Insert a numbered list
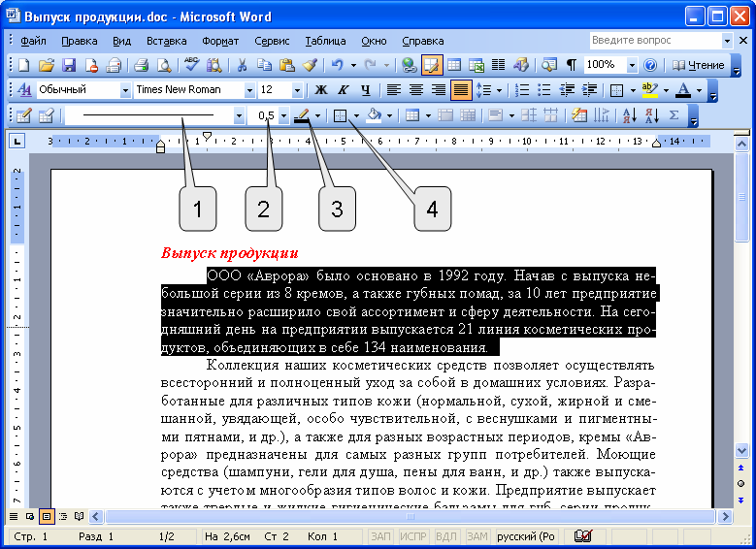The width and height of the screenshot is (756, 549). [x=522, y=89]
